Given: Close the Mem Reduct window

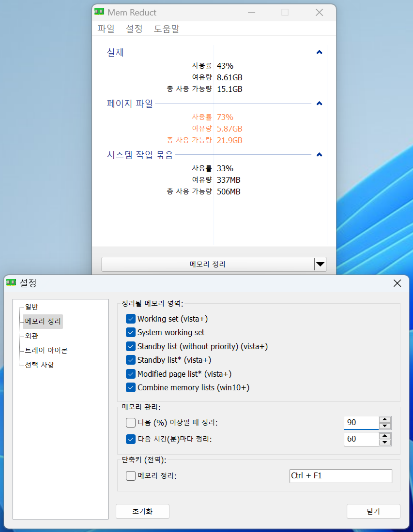Looking at the screenshot, I should pyautogui.click(x=319, y=13).
